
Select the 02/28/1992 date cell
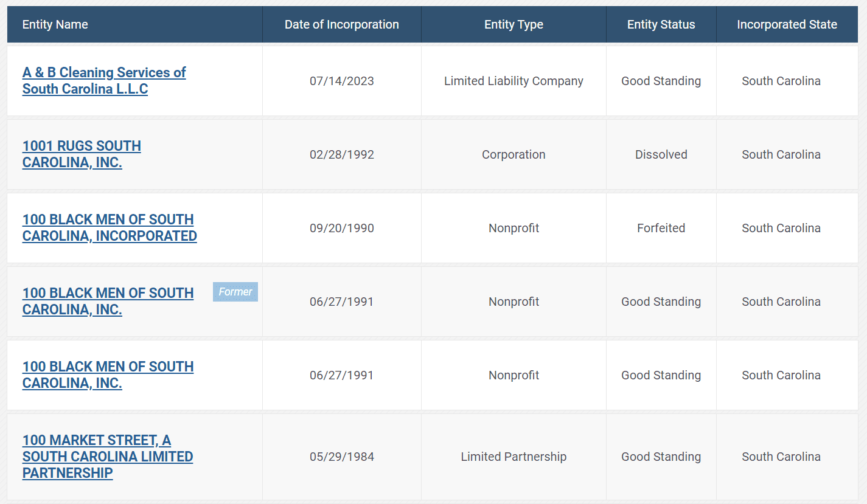(x=341, y=154)
